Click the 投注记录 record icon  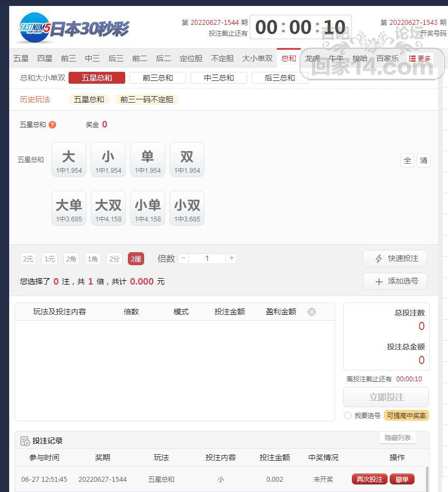(25, 441)
